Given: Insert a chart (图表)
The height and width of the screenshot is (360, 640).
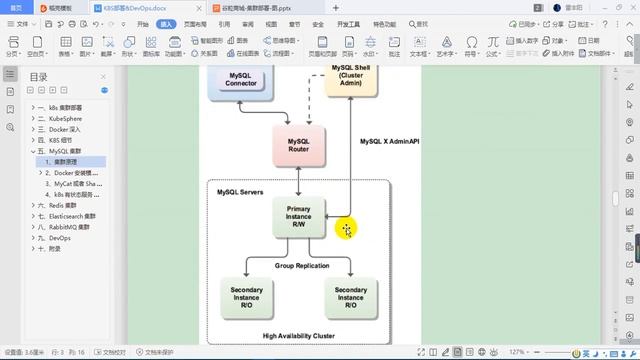Looking at the screenshot, I should click(x=238, y=40).
